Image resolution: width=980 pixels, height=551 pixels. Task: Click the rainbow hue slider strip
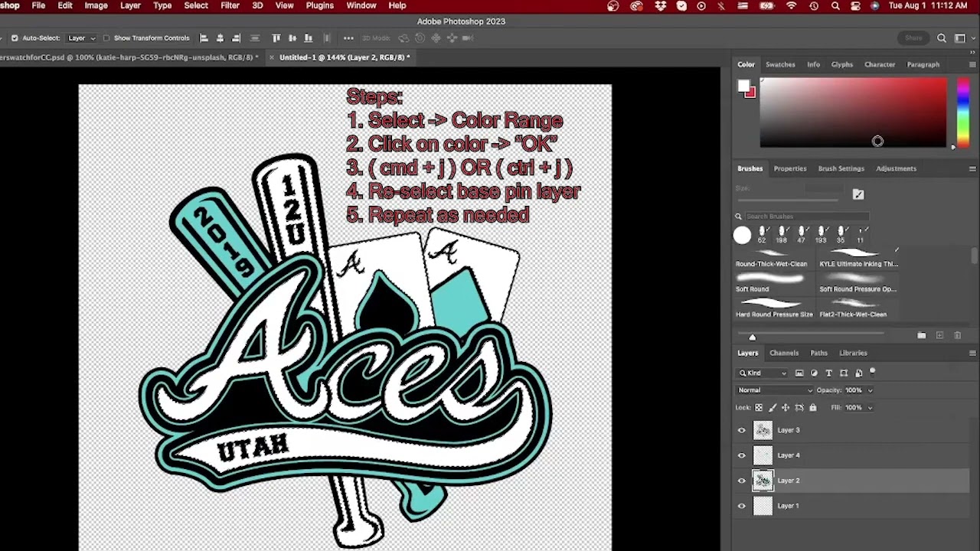(962, 111)
